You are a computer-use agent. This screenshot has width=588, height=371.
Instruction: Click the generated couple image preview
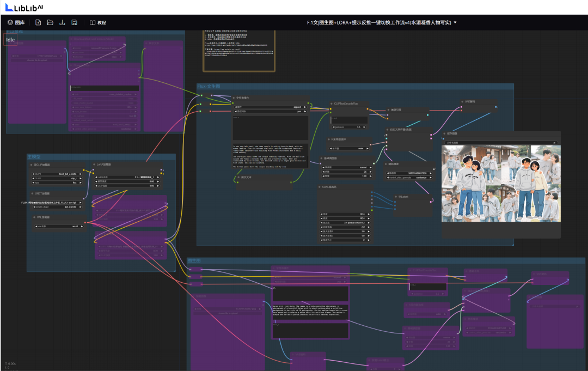(x=501, y=184)
